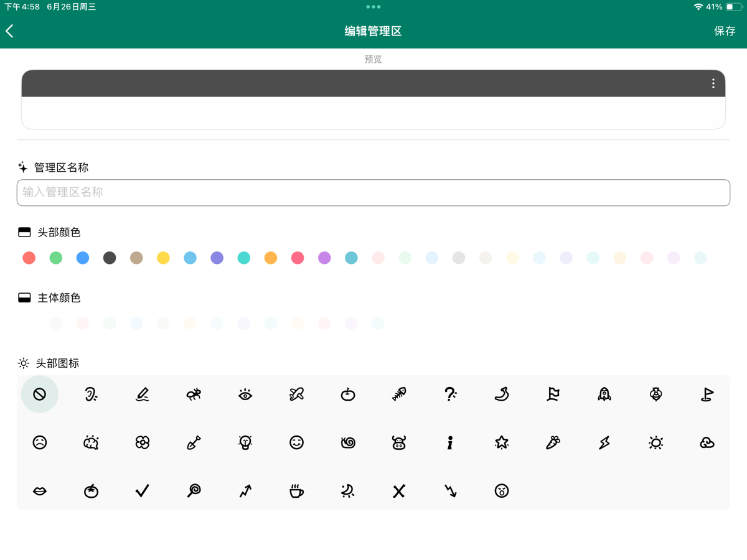
Task: Choose the flower header icon
Action: click(143, 442)
